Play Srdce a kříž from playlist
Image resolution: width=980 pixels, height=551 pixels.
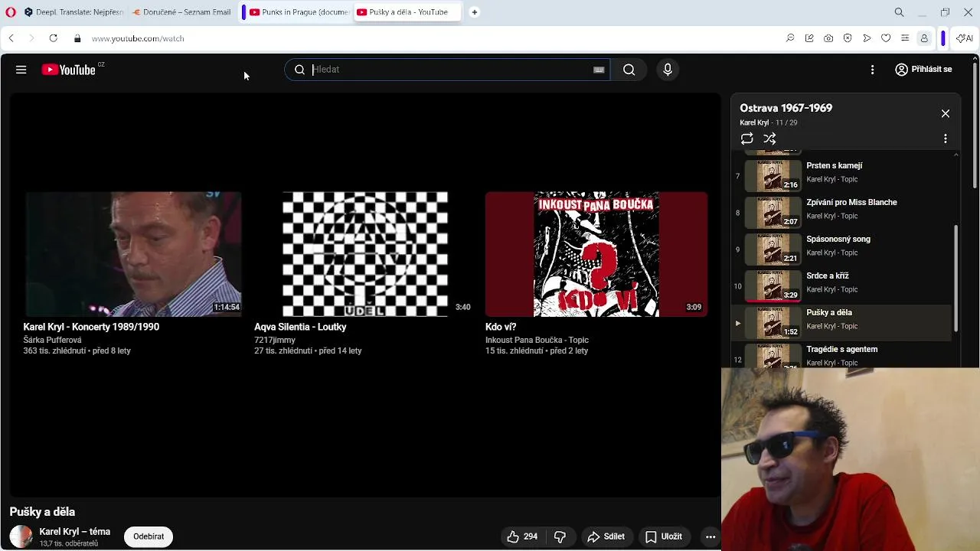(841, 285)
